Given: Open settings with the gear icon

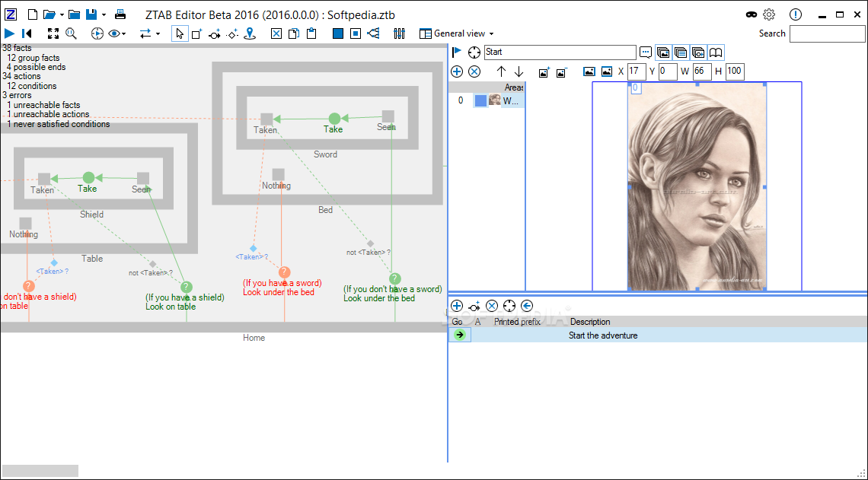Looking at the screenshot, I should tap(769, 15).
